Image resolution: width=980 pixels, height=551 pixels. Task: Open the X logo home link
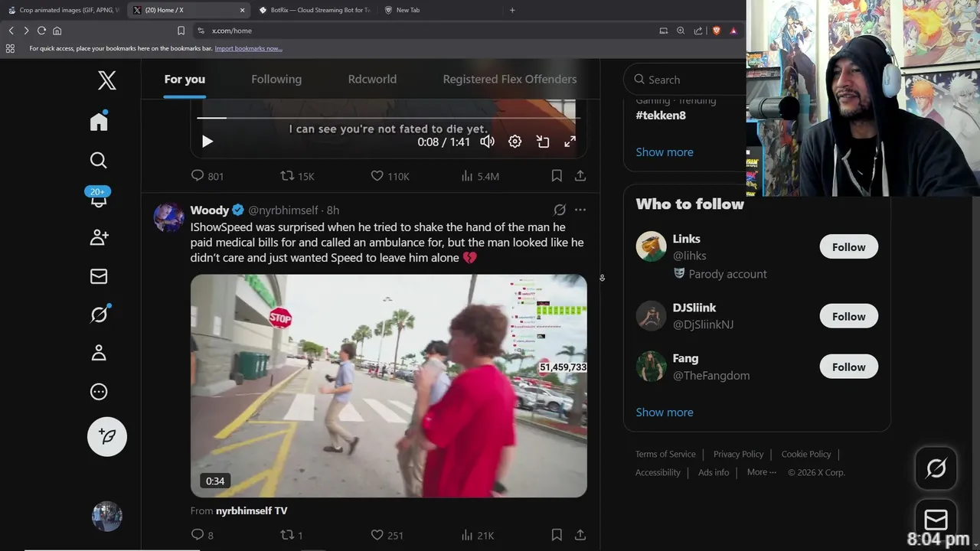pyautogui.click(x=106, y=80)
